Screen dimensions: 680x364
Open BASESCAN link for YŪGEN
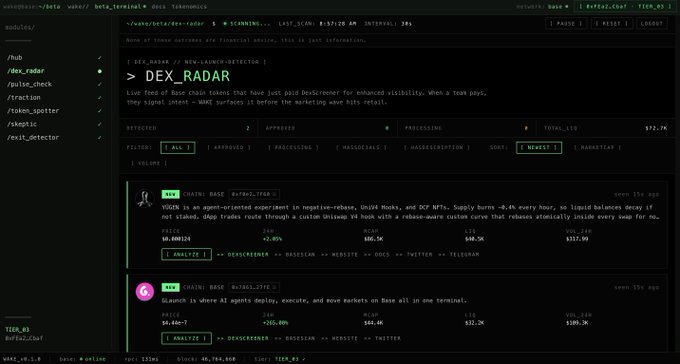click(295, 255)
